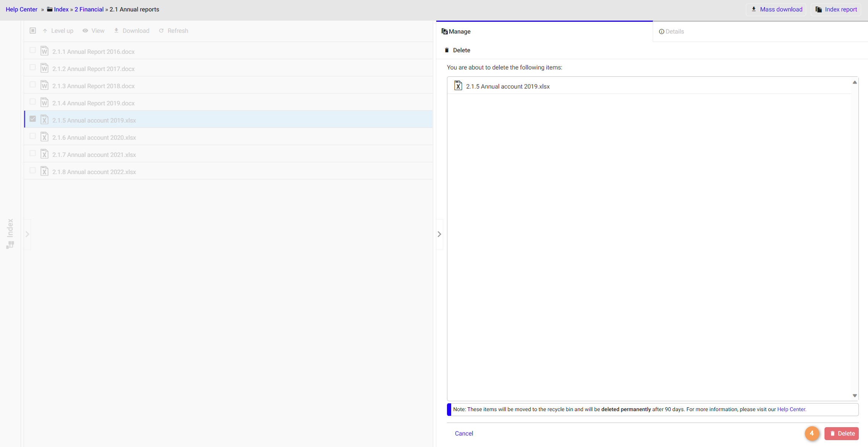Expand the left Index sidebar chevron

(x=27, y=234)
